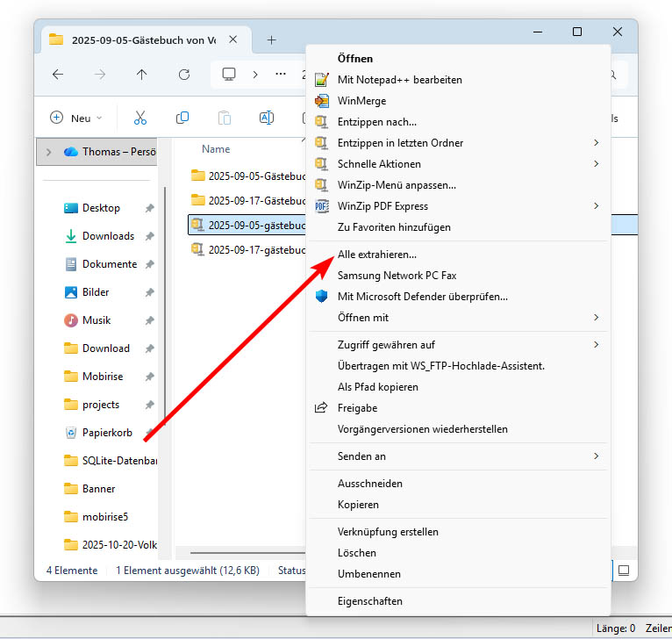Go up one folder level arrow
Screen dimensions: 672x639
[x=142, y=75]
